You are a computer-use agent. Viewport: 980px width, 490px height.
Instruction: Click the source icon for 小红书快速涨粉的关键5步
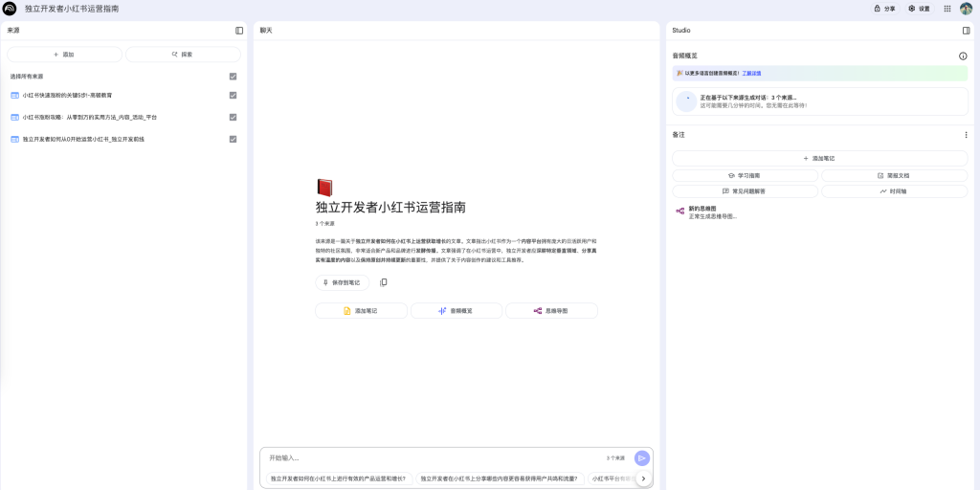click(15, 95)
